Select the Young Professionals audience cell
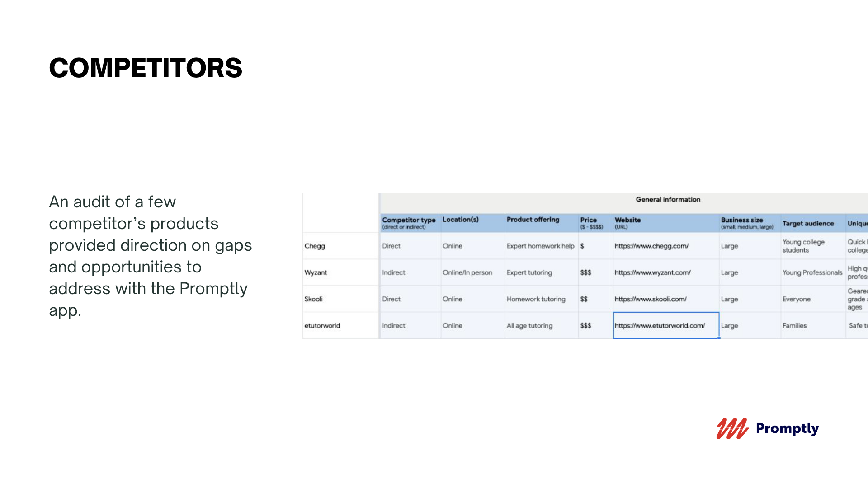 tap(812, 273)
